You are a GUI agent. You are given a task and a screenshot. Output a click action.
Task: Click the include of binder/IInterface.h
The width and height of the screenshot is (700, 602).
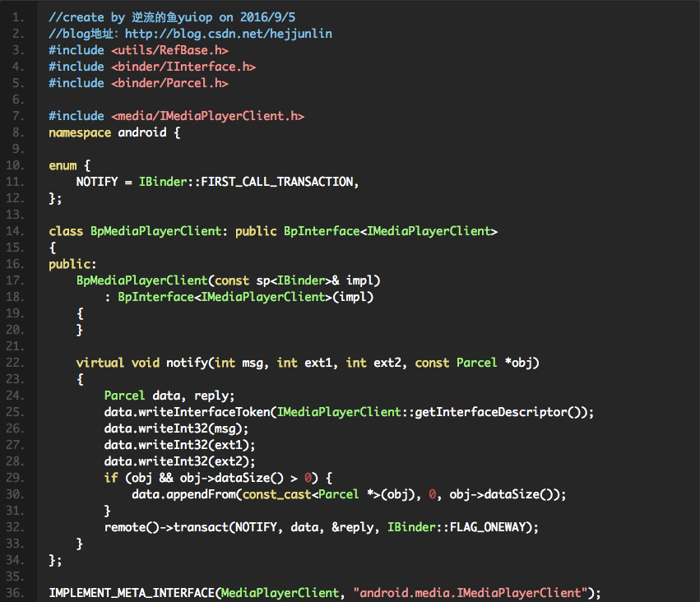click(x=152, y=67)
